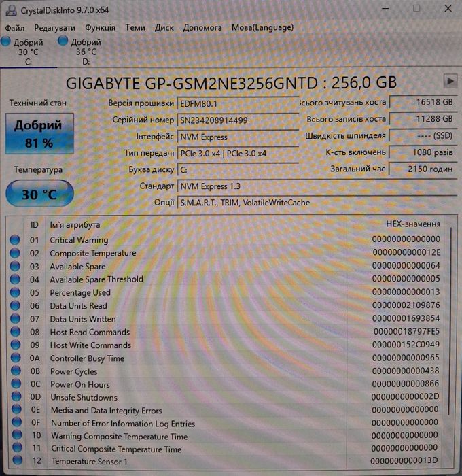Viewport: 462px width, 476px height.
Task: Select the Power On Hours attribute name
Action: pyautogui.click(x=80, y=384)
